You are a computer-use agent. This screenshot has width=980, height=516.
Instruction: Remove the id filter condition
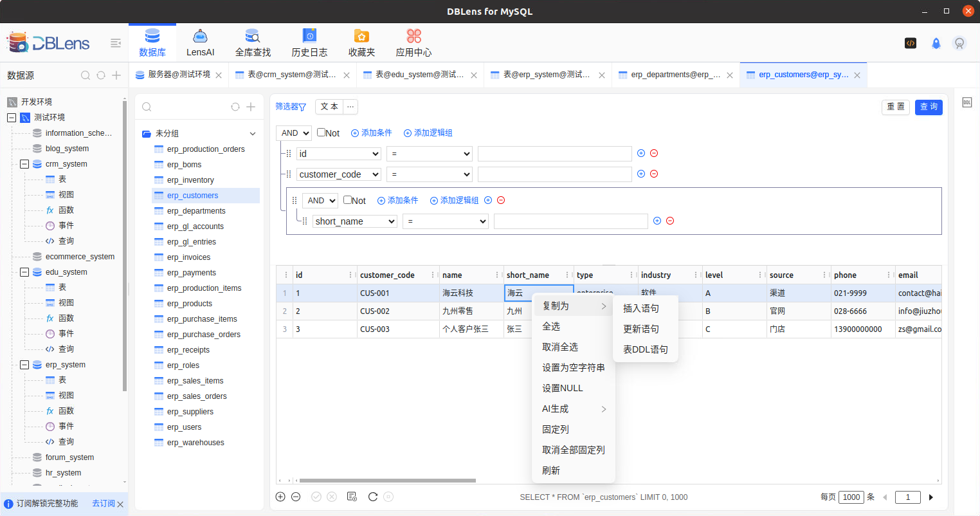coord(654,153)
